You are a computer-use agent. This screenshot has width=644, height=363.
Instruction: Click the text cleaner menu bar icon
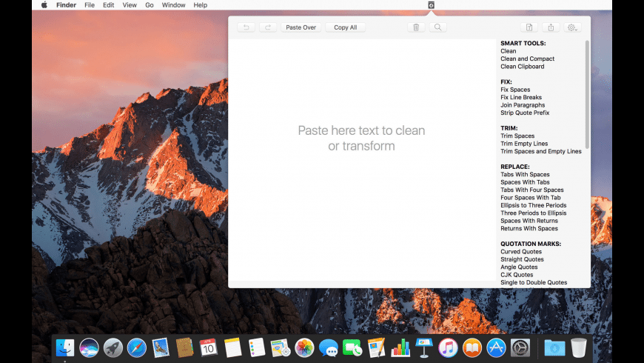click(431, 5)
